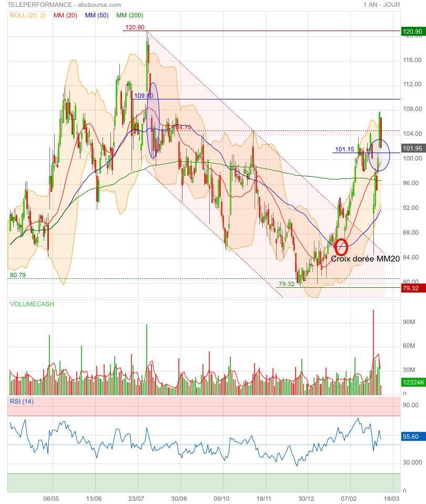Click the 18/11 date axis label
Image resolution: width=426 pixels, height=504 pixels.
(x=264, y=499)
